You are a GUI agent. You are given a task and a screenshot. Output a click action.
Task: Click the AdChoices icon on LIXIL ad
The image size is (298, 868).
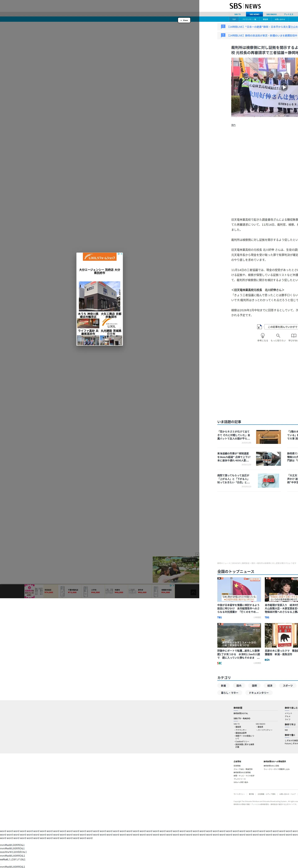[x=119, y=254]
